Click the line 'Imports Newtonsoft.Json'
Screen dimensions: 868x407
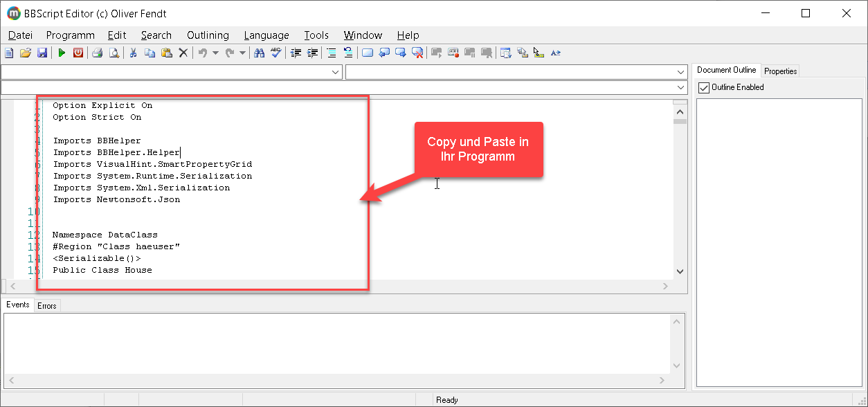pos(116,199)
